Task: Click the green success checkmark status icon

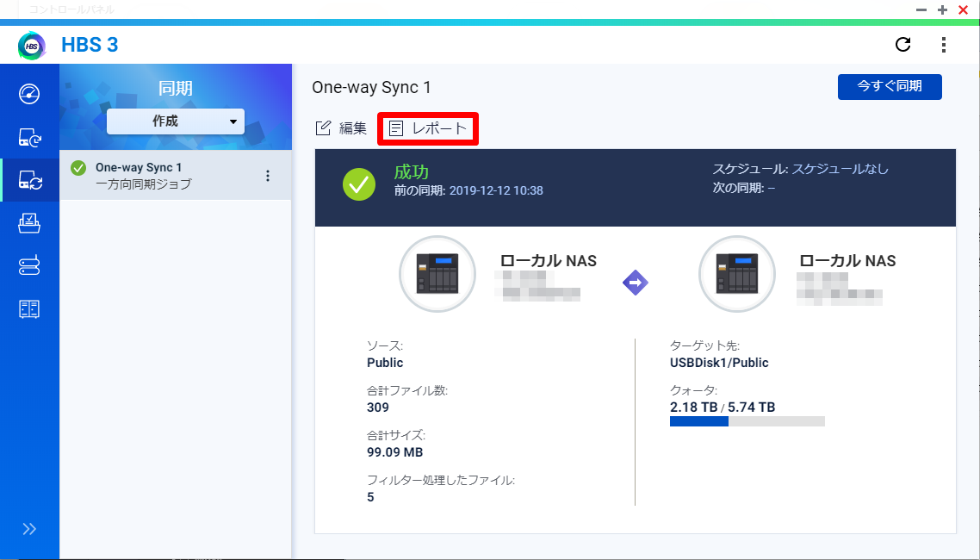Action: [359, 184]
